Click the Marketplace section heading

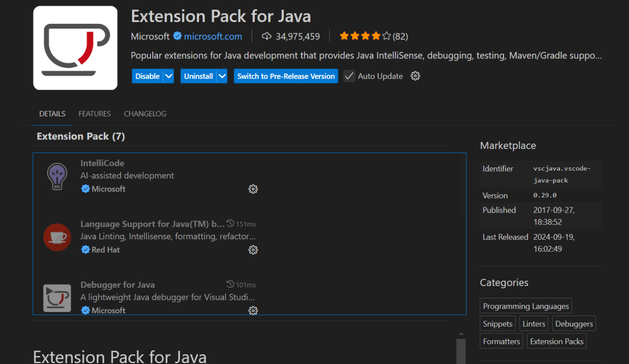tap(508, 145)
